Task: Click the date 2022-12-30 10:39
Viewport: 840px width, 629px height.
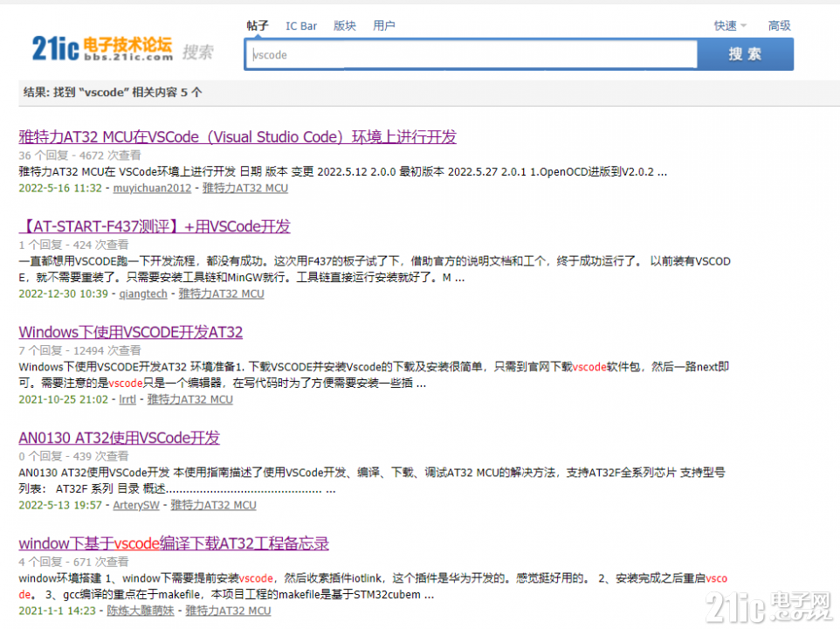Action: click(63, 294)
